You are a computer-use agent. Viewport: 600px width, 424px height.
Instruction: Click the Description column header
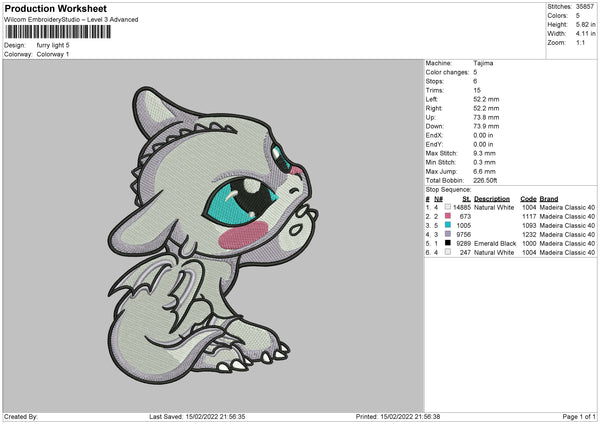point(492,199)
